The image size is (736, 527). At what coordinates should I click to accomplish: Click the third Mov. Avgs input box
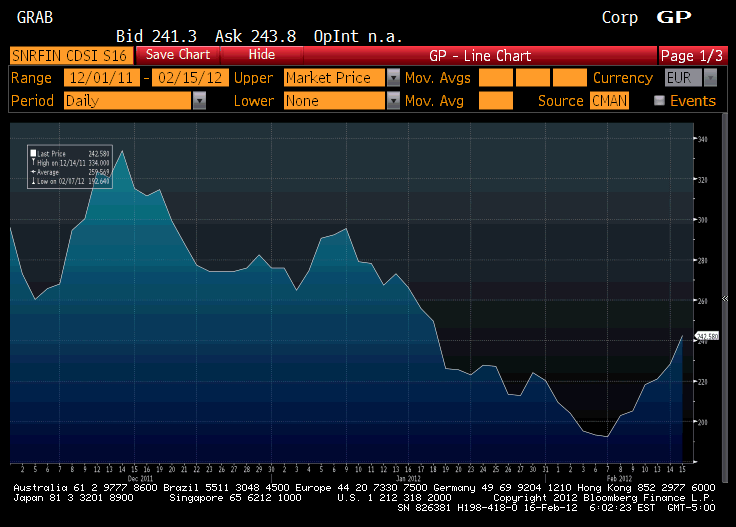click(x=570, y=77)
